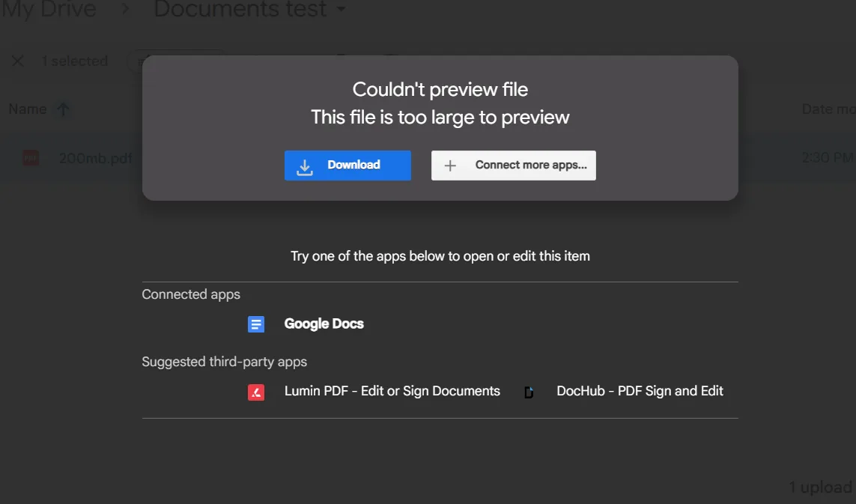The width and height of the screenshot is (856, 504).
Task: Click the '1 selected' text
Action: (75, 61)
